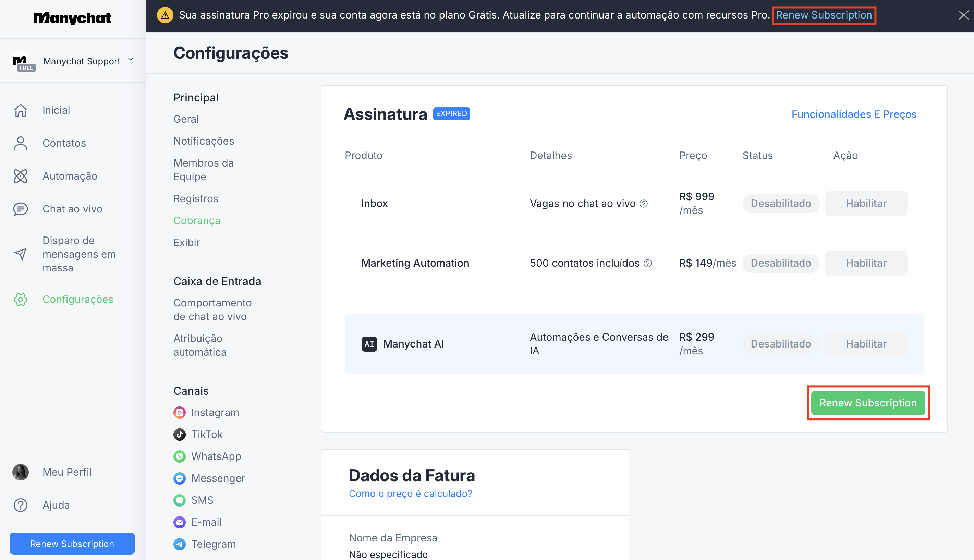Viewport: 974px width, 560px height.
Task: Go to Inicial in sidebar
Action: click(x=56, y=110)
